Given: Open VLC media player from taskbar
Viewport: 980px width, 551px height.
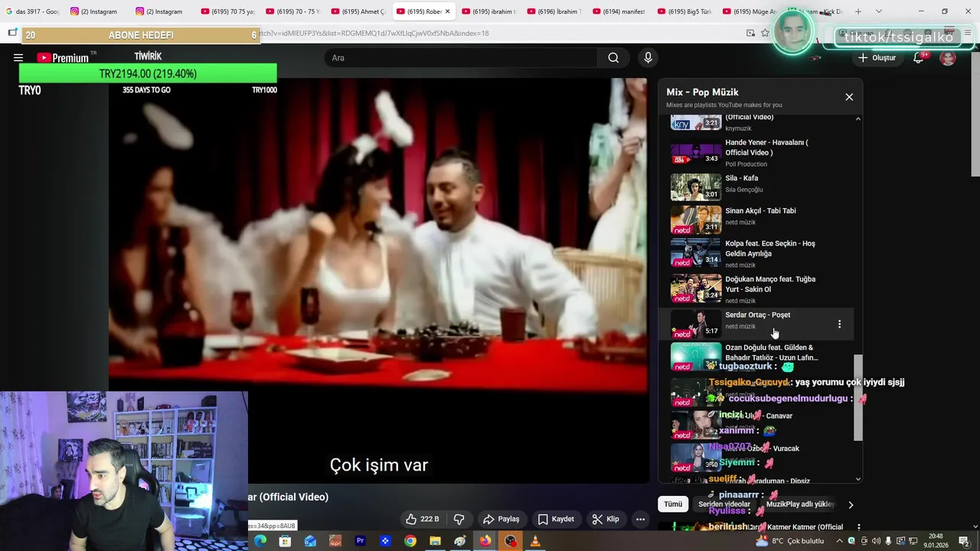Looking at the screenshot, I should coord(535,541).
